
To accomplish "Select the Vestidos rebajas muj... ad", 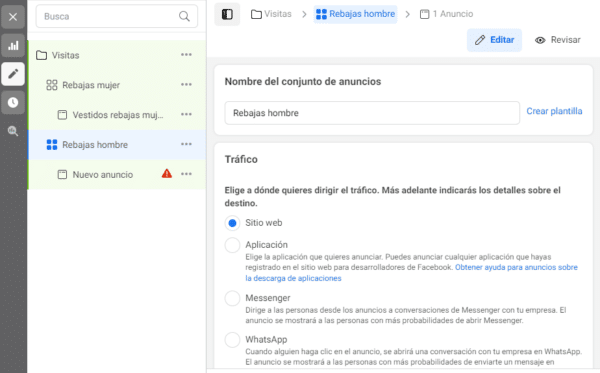I will [x=117, y=115].
